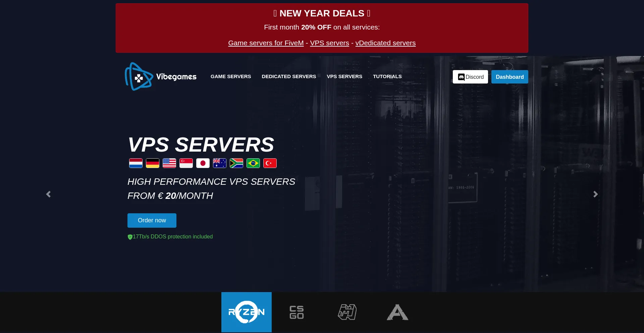
Task: Select the Japan flag icon
Action: [x=203, y=163]
